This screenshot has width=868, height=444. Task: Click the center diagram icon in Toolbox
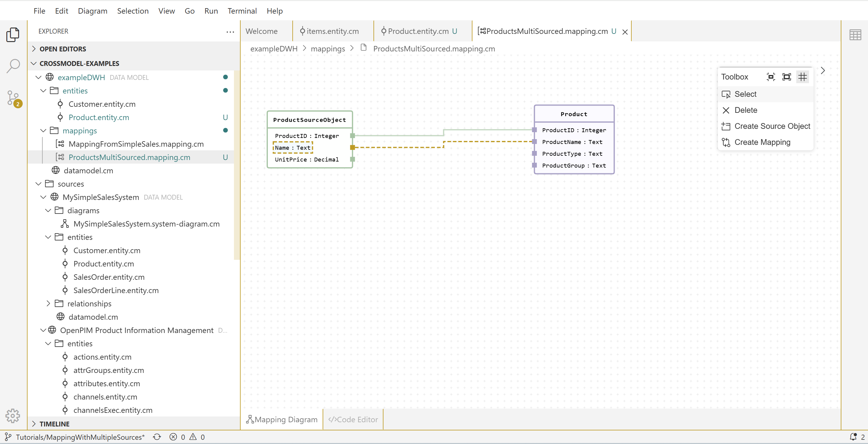[x=771, y=77]
